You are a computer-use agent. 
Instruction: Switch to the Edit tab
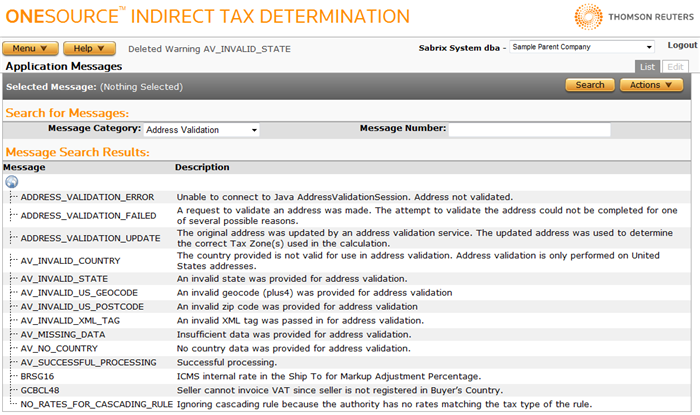pos(675,67)
